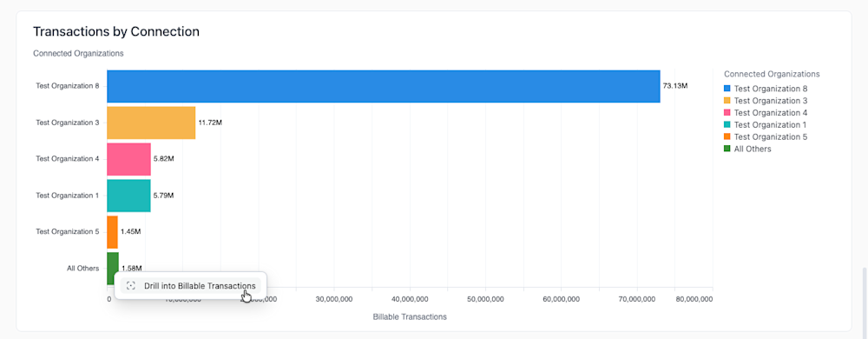The image size is (868, 339).
Task: Click the orange Test Organization 5 bar
Action: pos(112,231)
